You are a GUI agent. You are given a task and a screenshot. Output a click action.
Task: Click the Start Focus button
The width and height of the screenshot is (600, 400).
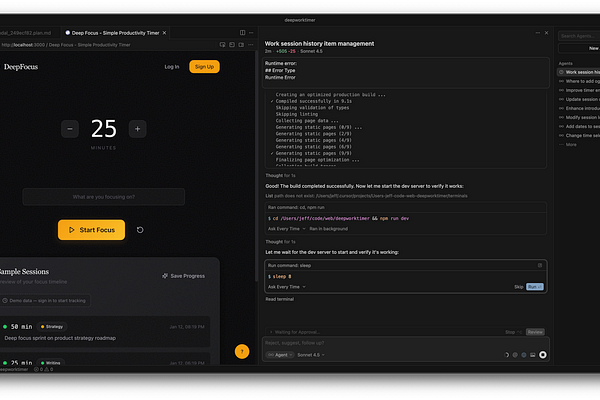pos(91,230)
